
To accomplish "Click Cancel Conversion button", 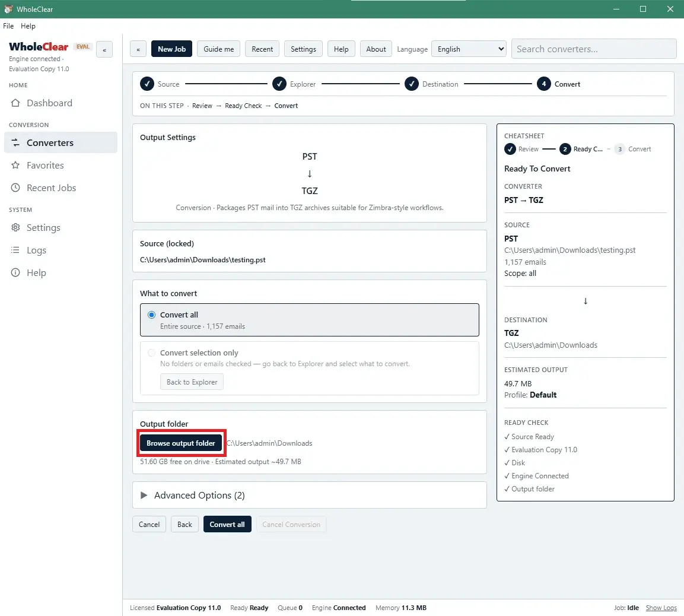I will click(x=291, y=525).
